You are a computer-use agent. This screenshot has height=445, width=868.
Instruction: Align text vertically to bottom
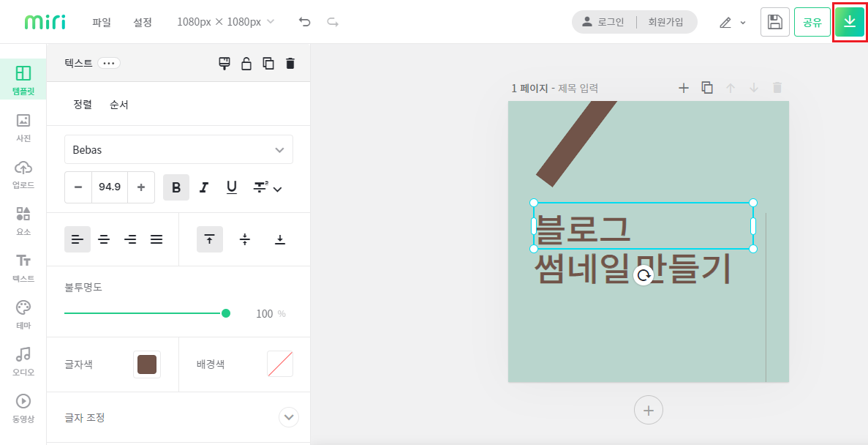pos(280,239)
